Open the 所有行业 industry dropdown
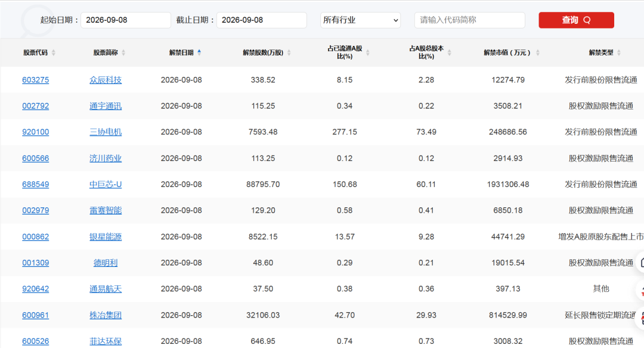The width and height of the screenshot is (644, 348). coord(360,20)
